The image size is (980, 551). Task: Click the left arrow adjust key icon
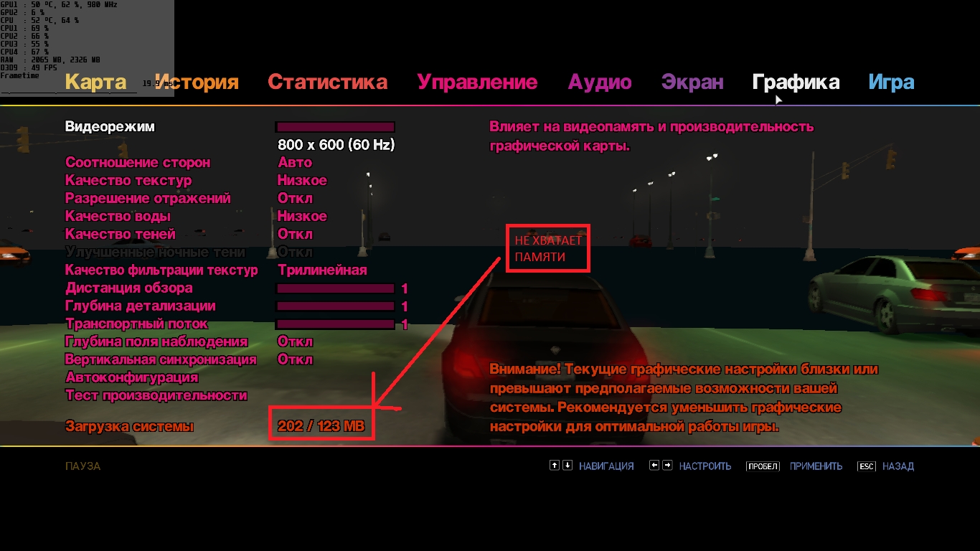654,466
